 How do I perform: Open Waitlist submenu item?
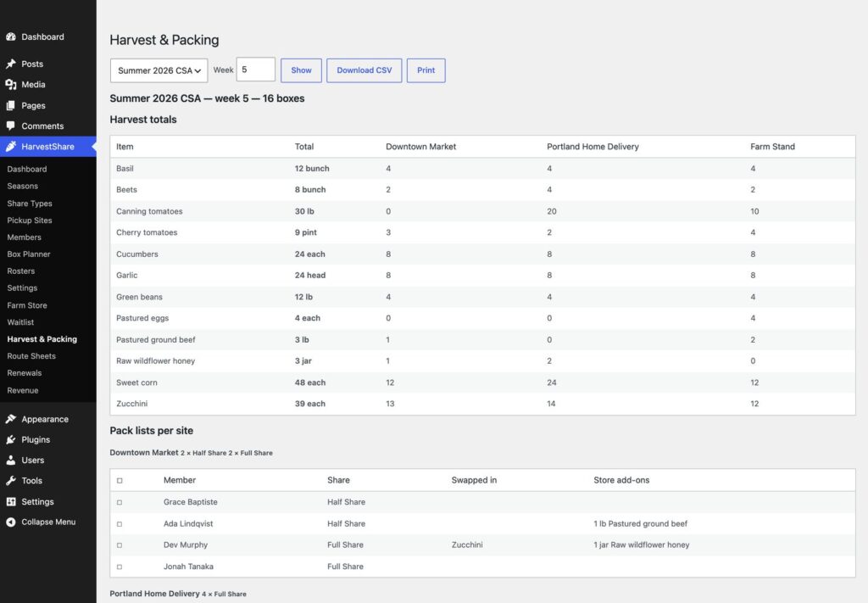pyautogui.click(x=20, y=322)
